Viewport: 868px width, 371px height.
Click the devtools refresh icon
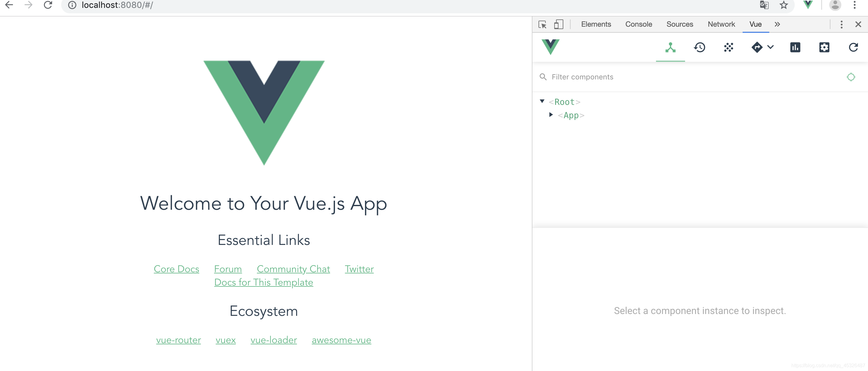coord(853,47)
